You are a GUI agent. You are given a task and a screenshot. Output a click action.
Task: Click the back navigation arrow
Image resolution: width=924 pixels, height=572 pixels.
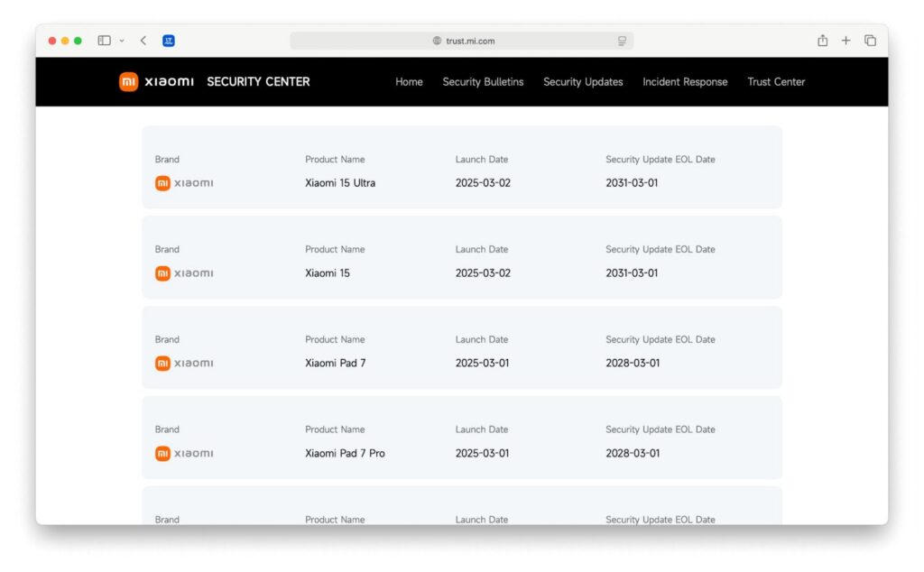click(x=143, y=40)
